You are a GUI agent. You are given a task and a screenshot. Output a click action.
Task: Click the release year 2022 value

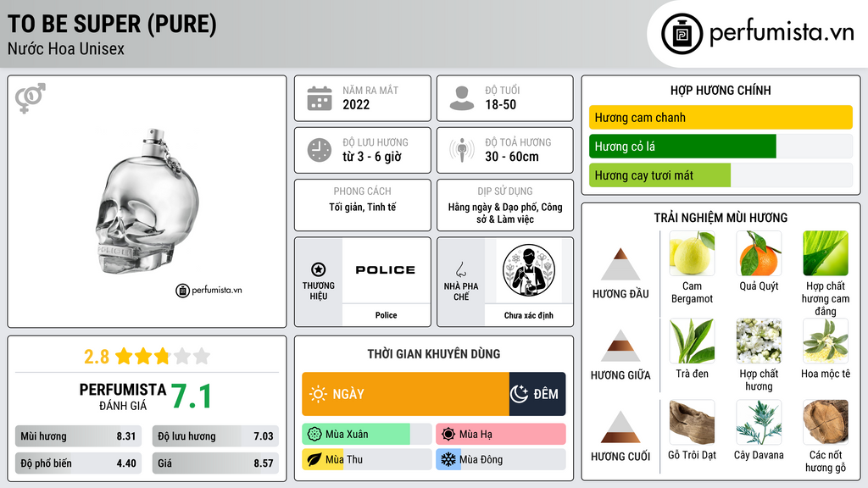click(x=356, y=104)
